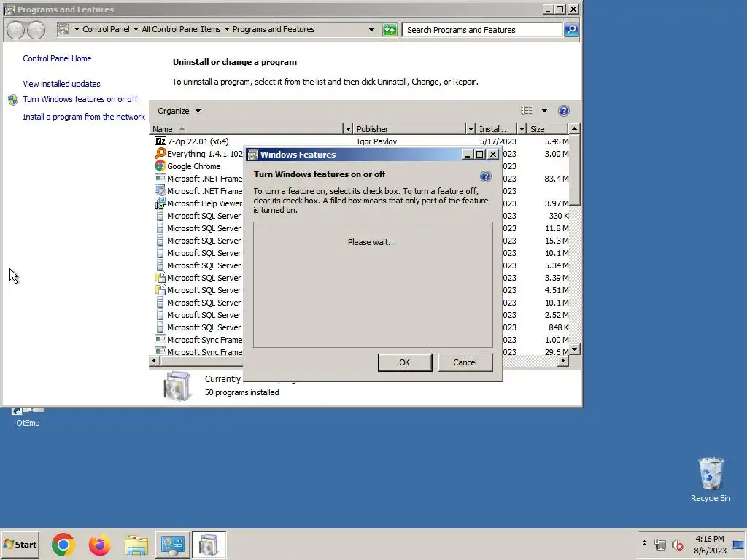The image size is (747, 560).
Task: Click address bar Control Panel folder icon
Action: click(63, 29)
